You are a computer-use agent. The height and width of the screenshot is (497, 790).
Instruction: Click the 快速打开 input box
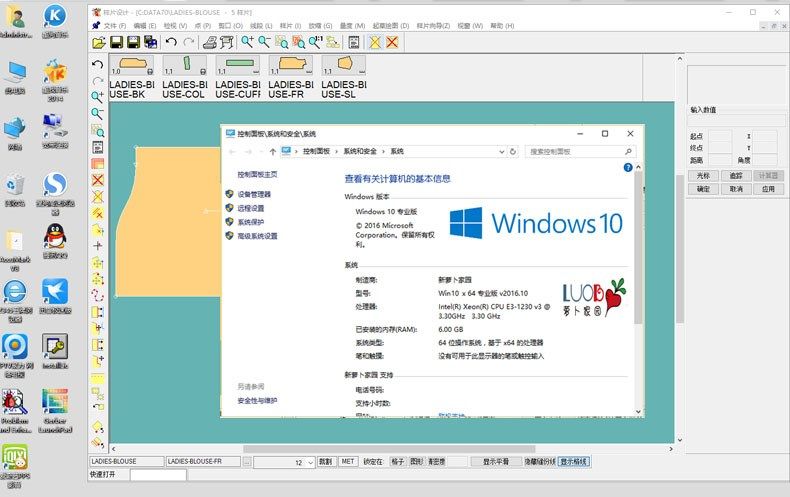coord(158,475)
